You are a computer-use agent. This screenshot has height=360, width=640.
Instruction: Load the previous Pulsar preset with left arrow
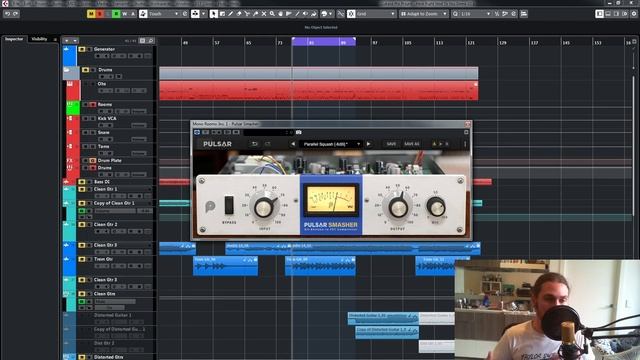pyautogui.click(x=293, y=144)
